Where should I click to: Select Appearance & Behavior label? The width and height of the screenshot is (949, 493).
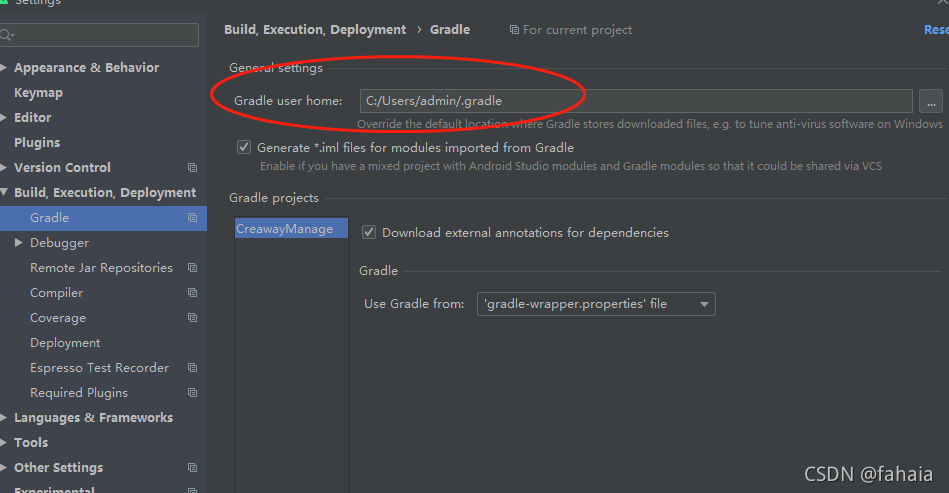(87, 68)
